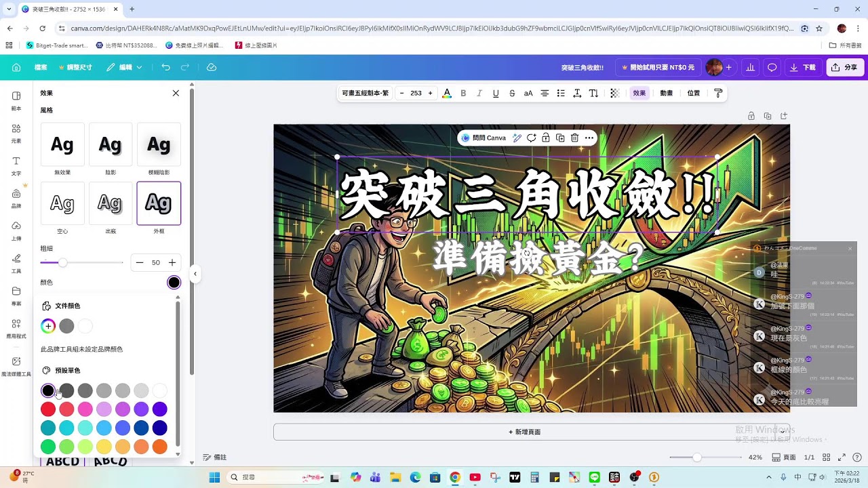This screenshot has width=868, height=488.
Task: Open Magic Write pen icon in floating bar
Action: [x=517, y=138]
